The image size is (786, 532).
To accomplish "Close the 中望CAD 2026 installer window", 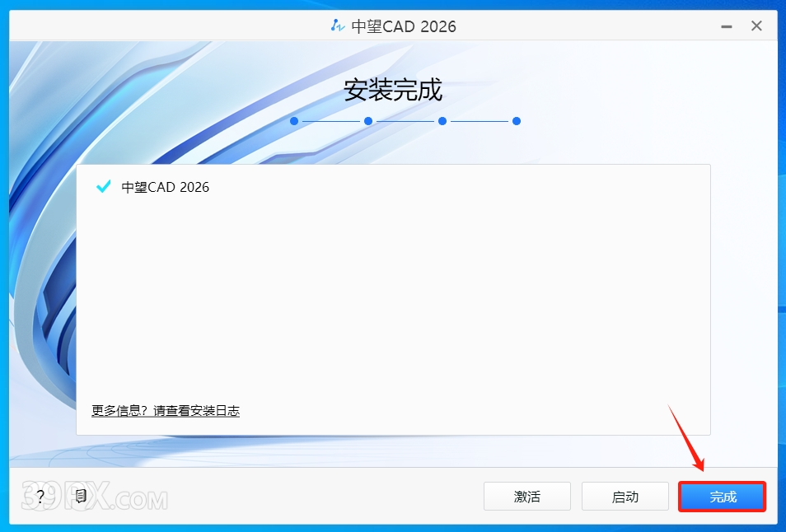I will pyautogui.click(x=756, y=26).
